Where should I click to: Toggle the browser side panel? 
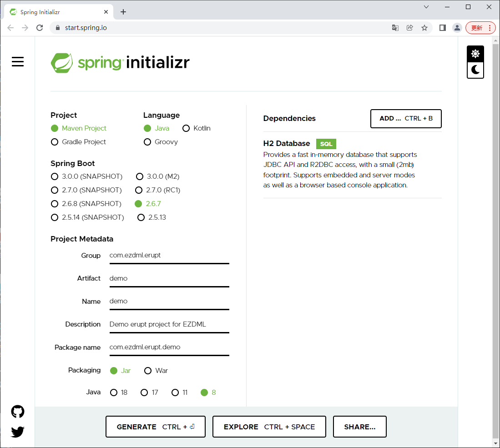coord(443,28)
